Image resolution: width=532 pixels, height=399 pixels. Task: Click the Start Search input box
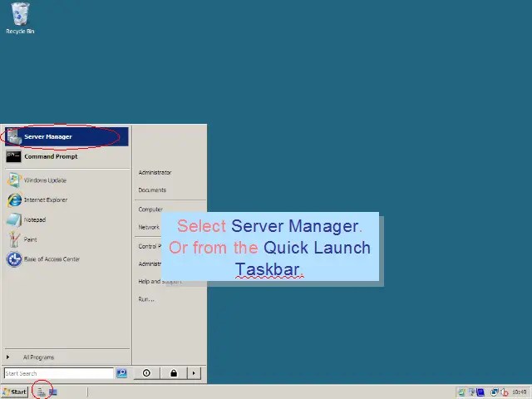tap(59, 373)
